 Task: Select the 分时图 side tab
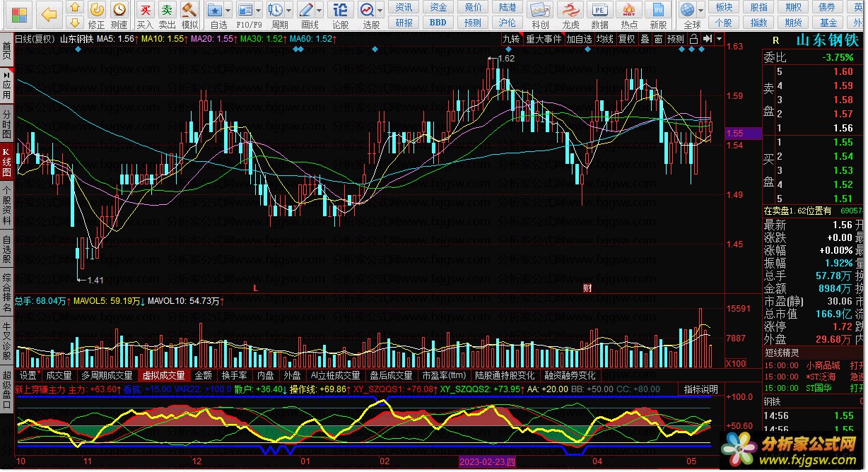click(6, 124)
